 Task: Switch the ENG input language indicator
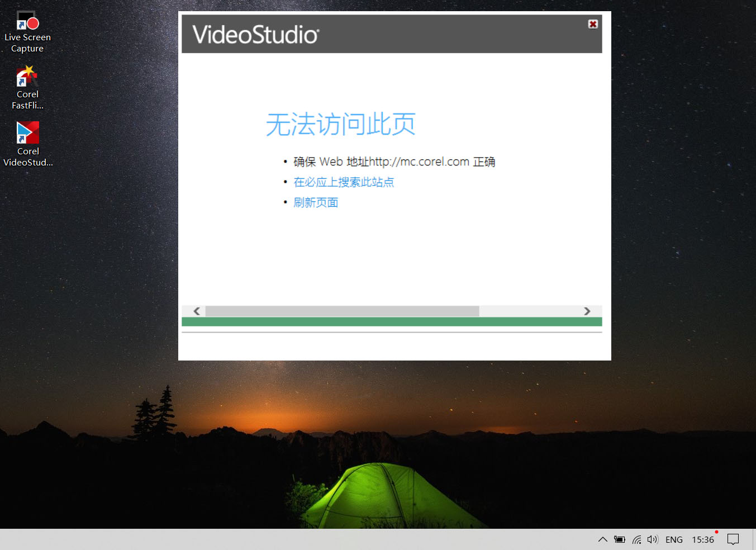coord(674,539)
